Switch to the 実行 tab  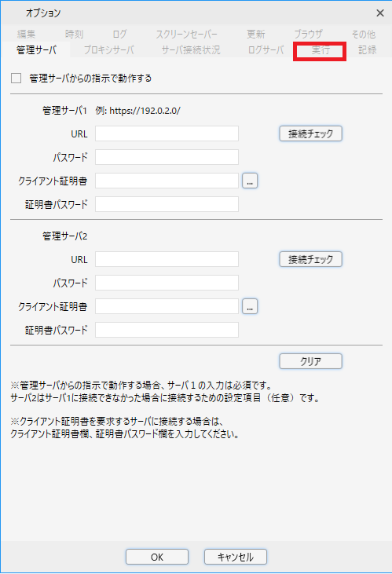pyautogui.click(x=321, y=50)
